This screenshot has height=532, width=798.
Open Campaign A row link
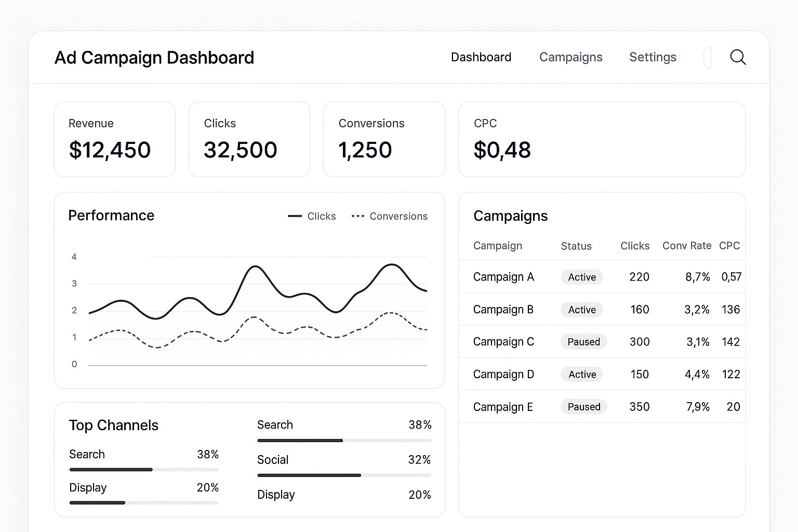coord(503,277)
